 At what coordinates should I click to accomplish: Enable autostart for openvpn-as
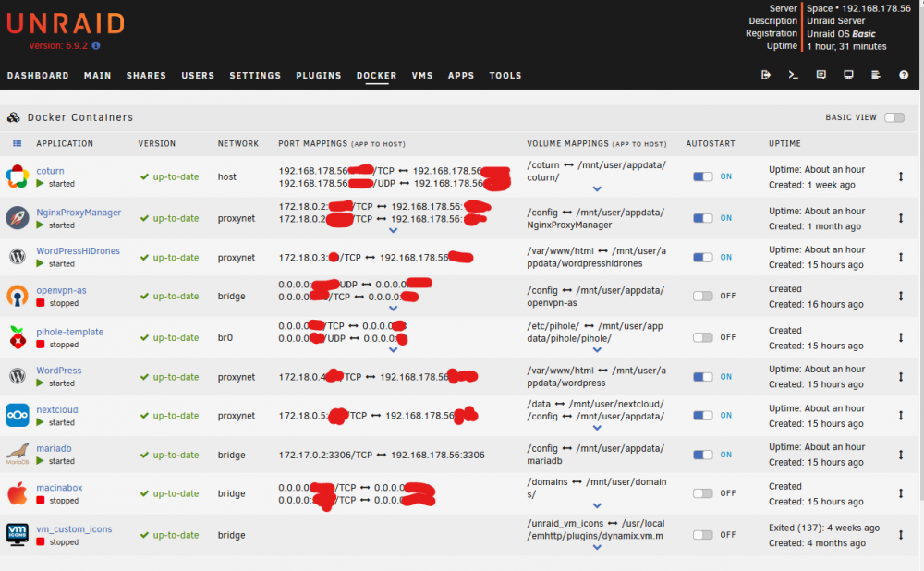[702, 296]
